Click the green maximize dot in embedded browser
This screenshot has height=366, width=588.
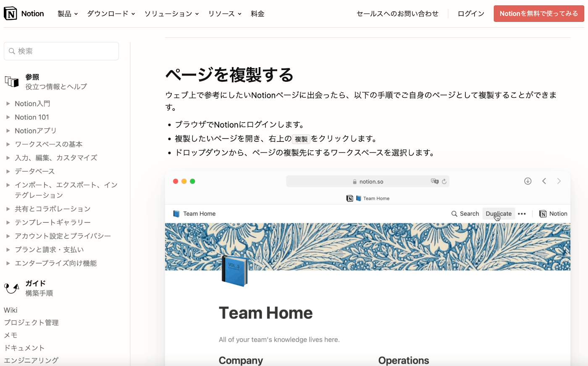click(192, 181)
